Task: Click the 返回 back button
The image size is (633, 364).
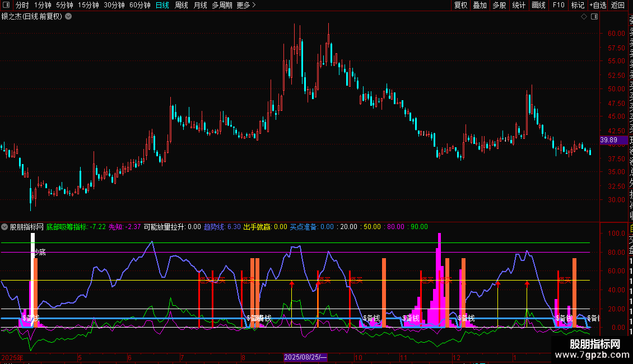Action: 618,6
